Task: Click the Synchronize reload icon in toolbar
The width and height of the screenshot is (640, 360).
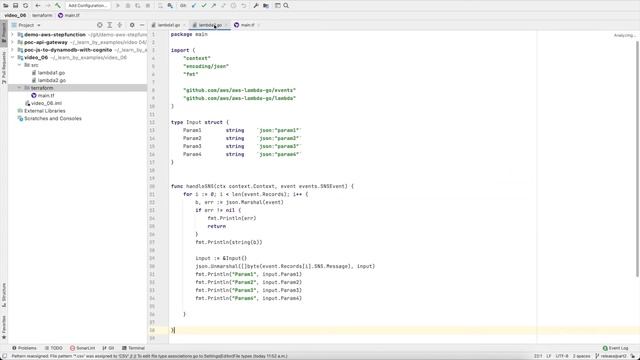Action: [26, 6]
